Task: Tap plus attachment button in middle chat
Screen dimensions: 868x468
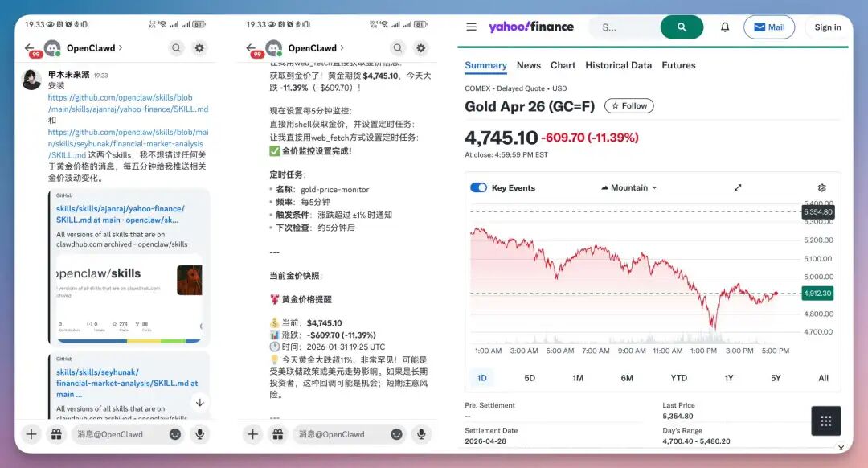Action: click(253, 434)
